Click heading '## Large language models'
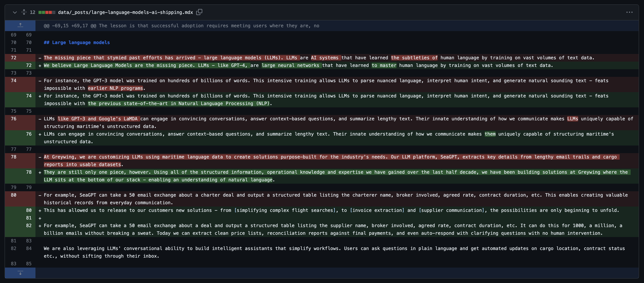The width and height of the screenshot is (644, 283). 77,43
